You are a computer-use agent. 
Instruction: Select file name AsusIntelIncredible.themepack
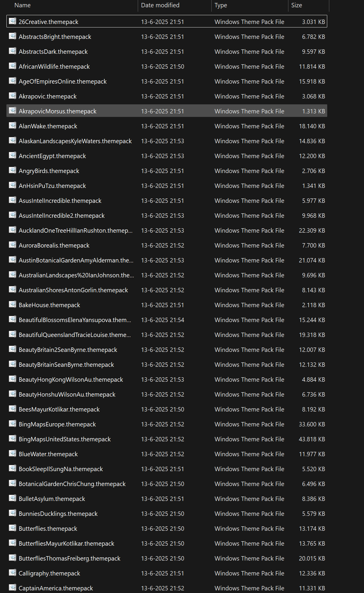60,201
